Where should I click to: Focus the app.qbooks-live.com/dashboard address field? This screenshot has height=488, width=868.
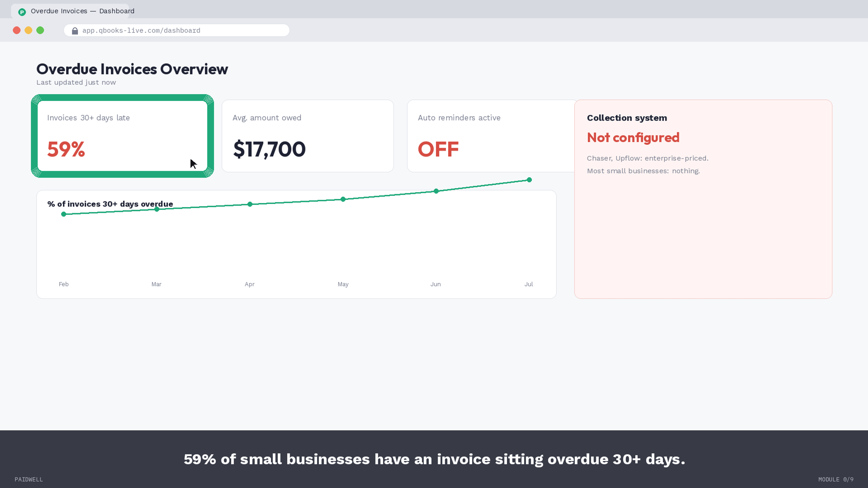coord(177,30)
